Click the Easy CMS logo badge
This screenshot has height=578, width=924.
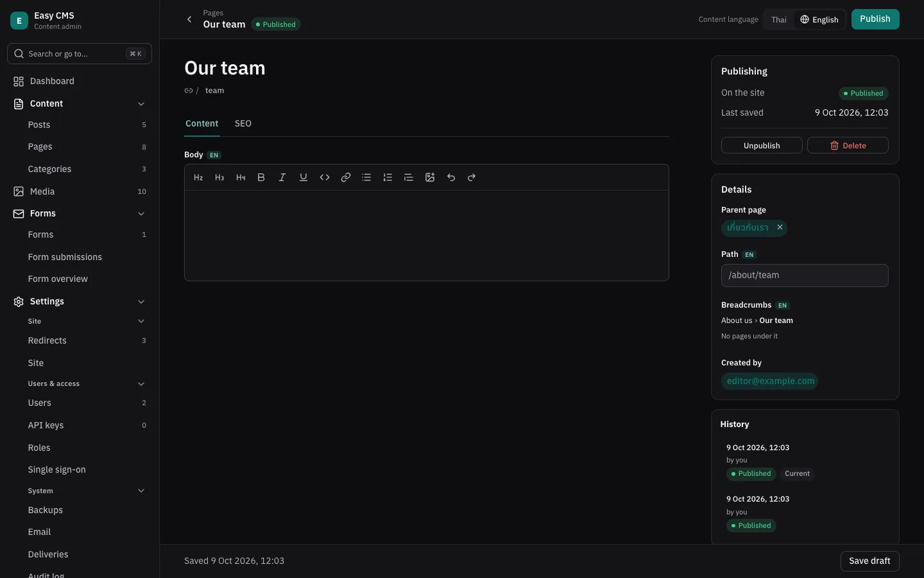tap(19, 21)
